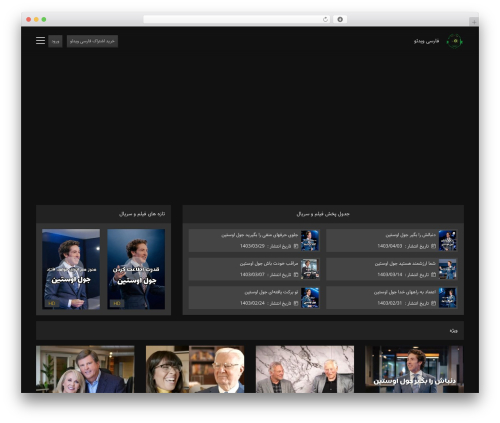This screenshot has height=423, width=500.
Task: Click the thumbnail of the 1403/04/03 schedule item
Action: coord(447,240)
